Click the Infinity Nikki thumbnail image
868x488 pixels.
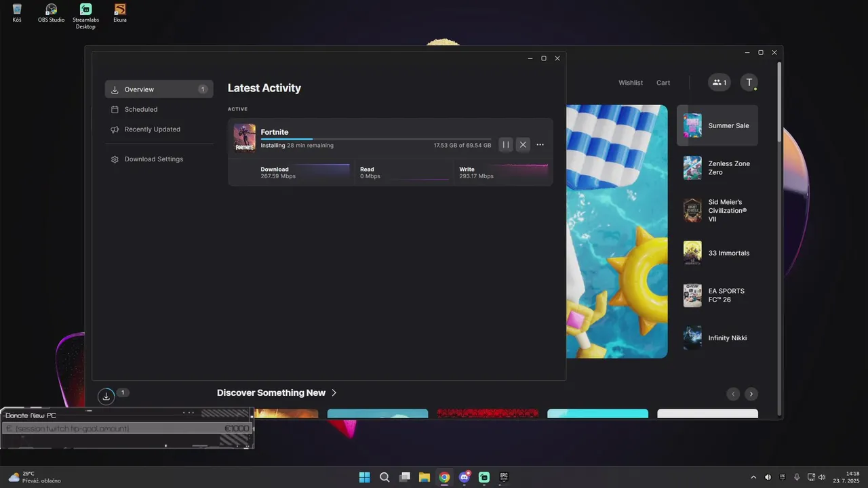click(692, 338)
